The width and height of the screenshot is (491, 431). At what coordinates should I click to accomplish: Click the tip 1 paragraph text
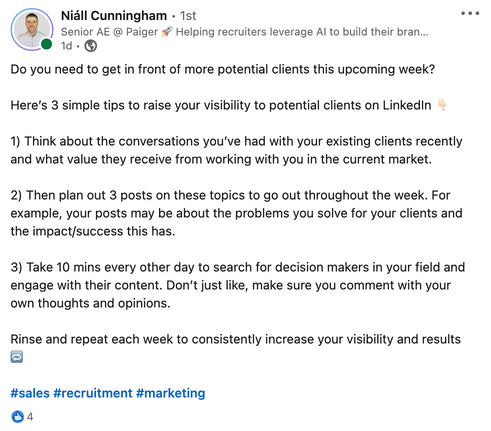pos(236,150)
